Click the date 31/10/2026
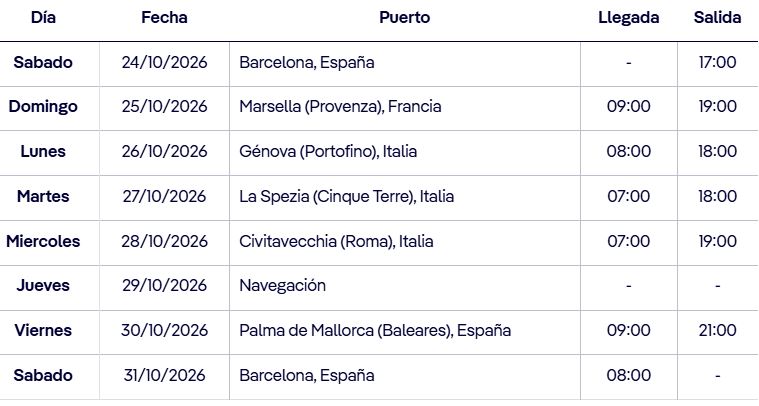 164,376
